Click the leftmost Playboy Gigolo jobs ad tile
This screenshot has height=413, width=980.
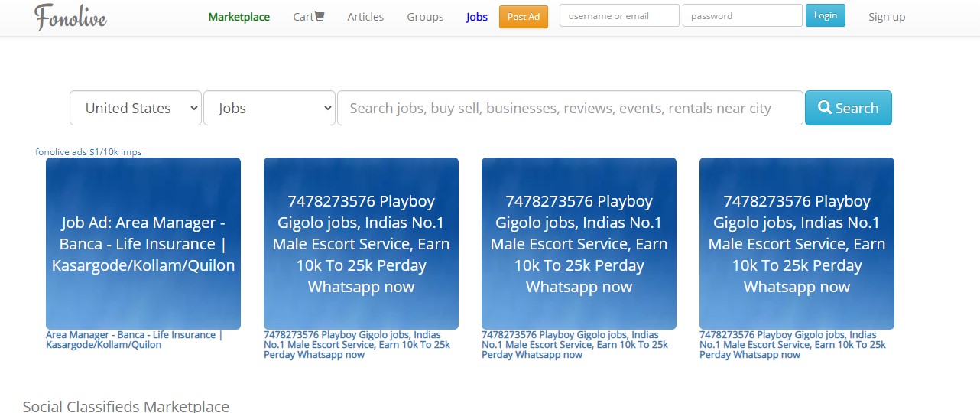[x=361, y=243]
